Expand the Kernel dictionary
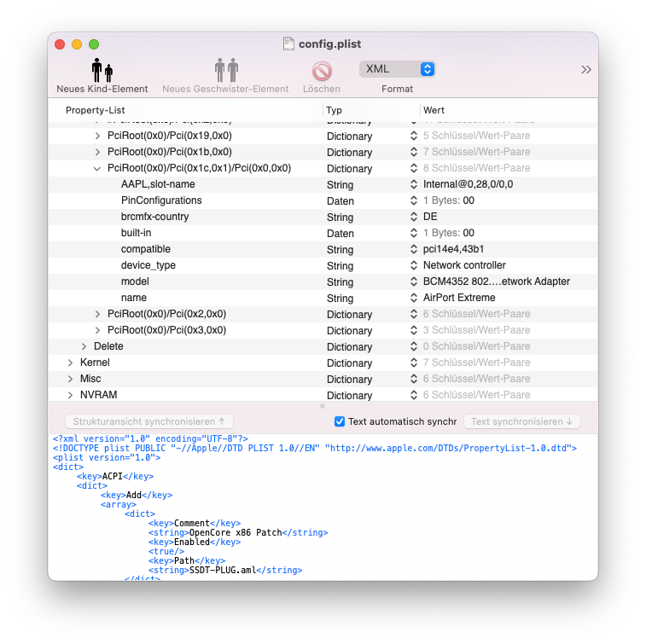 (x=70, y=363)
